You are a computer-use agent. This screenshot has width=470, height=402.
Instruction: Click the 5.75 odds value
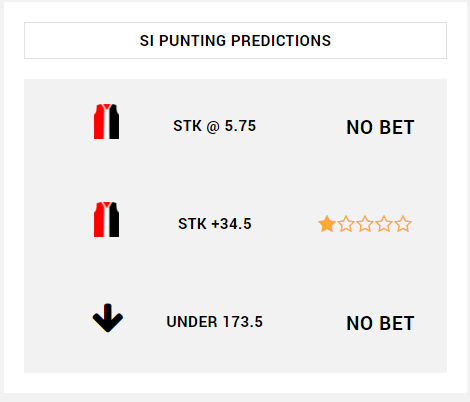(x=240, y=126)
